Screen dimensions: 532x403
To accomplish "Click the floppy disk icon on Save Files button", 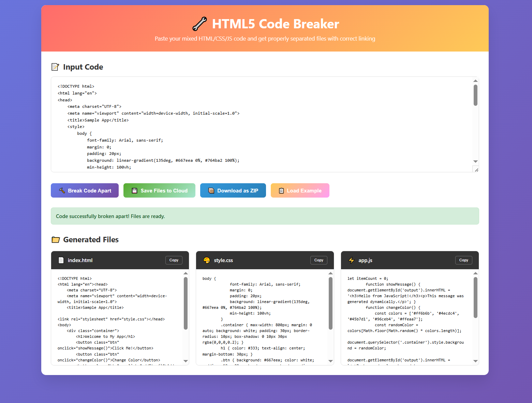I will tap(134, 190).
